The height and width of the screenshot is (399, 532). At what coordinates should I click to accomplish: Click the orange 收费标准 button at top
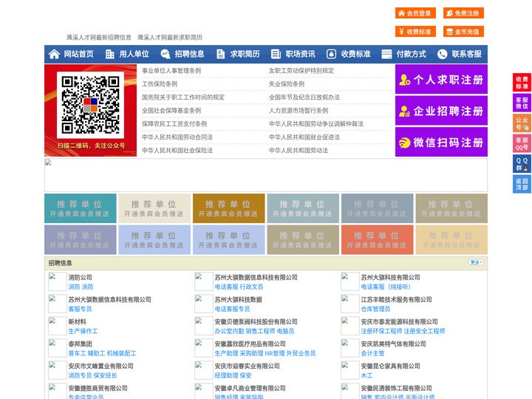pyautogui.click(x=415, y=32)
